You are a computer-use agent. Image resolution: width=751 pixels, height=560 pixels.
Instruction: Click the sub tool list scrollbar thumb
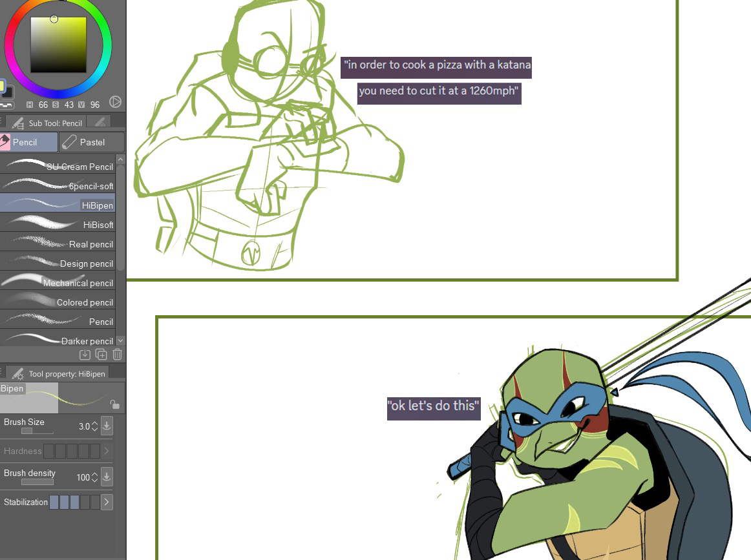(x=121, y=218)
